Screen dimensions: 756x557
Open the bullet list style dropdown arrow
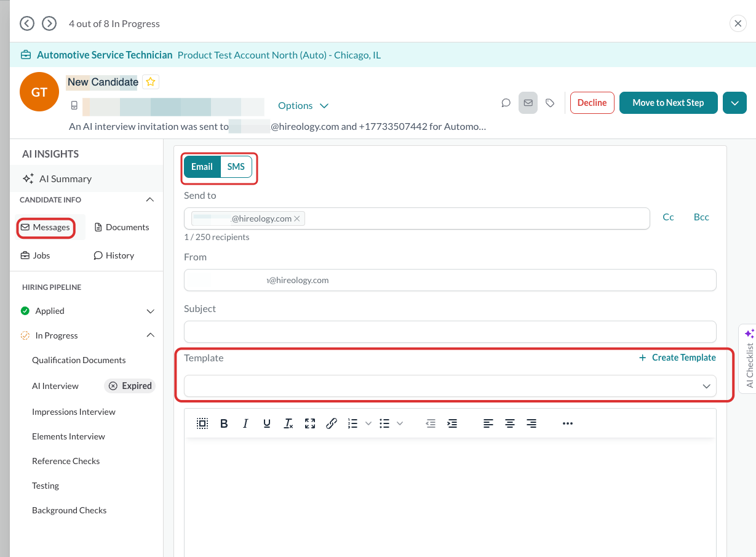pyautogui.click(x=400, y=423)
